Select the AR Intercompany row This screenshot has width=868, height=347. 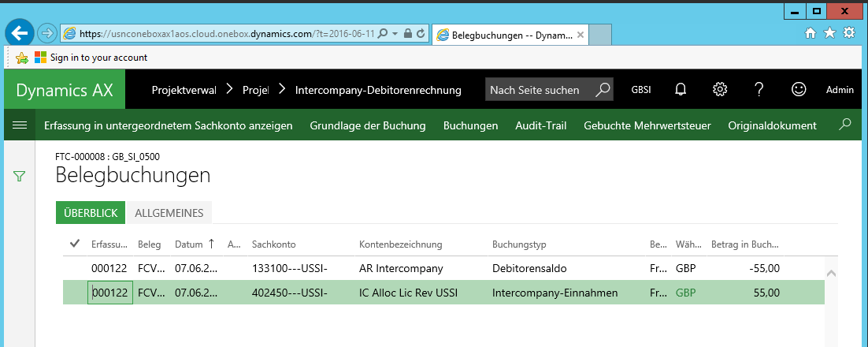pos(401,268)
